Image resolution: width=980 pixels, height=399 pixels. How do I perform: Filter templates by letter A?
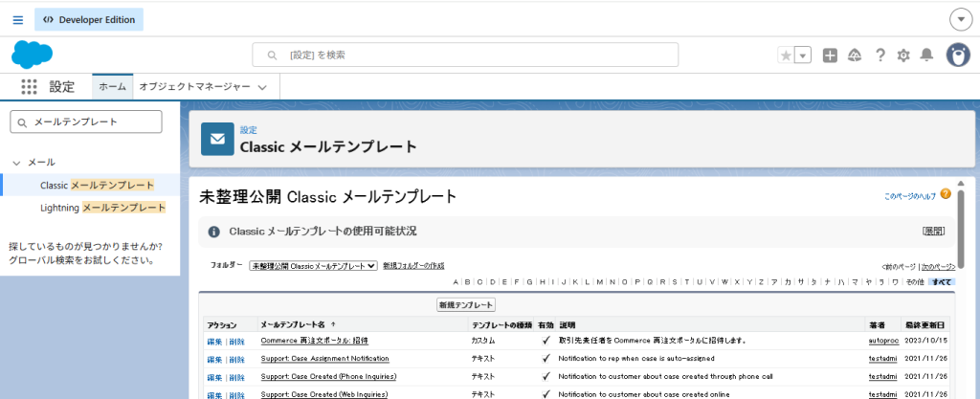[x=457, y=281]
